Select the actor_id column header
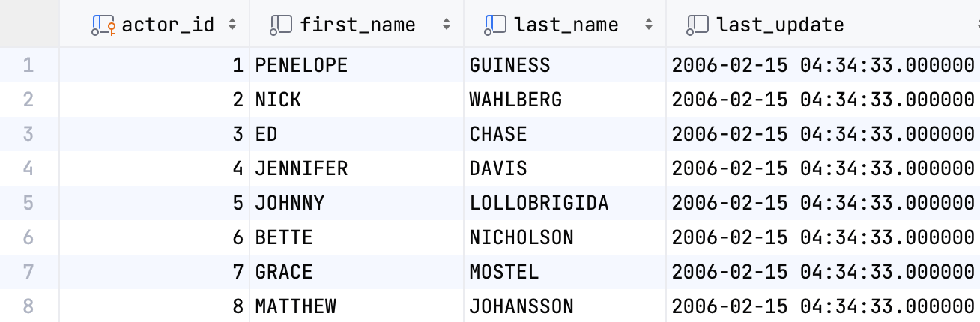 [x=168, y=25]
